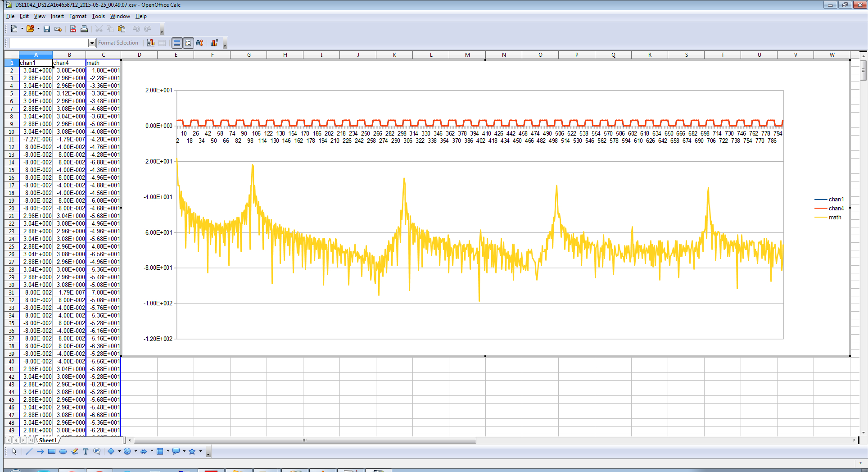Export directly as PDF
The height and width of the screenshot is (472, 868).
pyautogui.click(x=73, y=29)
